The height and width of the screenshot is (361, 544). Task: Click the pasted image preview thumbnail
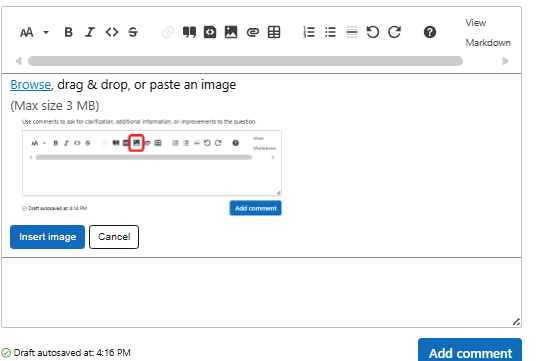coord(152,167)
